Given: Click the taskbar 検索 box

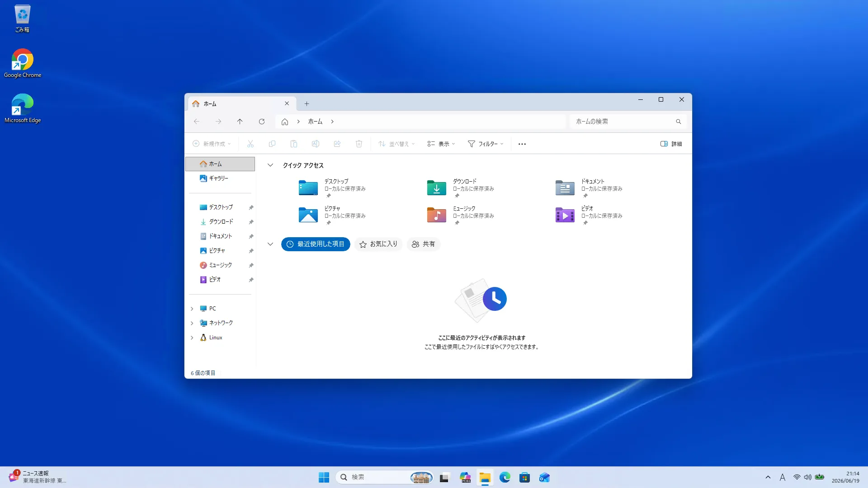Looking at the screenshot, I should [x=385, y=477].
